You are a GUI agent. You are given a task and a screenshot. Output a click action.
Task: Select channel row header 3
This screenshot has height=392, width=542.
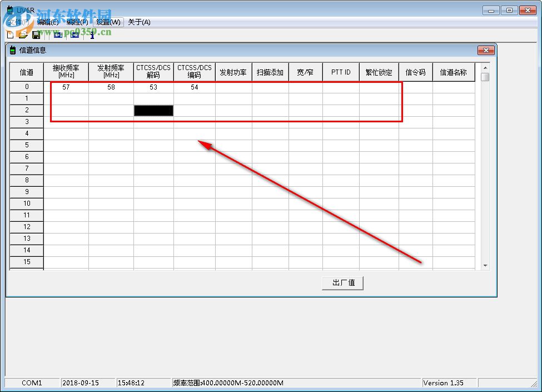point(27,122)
